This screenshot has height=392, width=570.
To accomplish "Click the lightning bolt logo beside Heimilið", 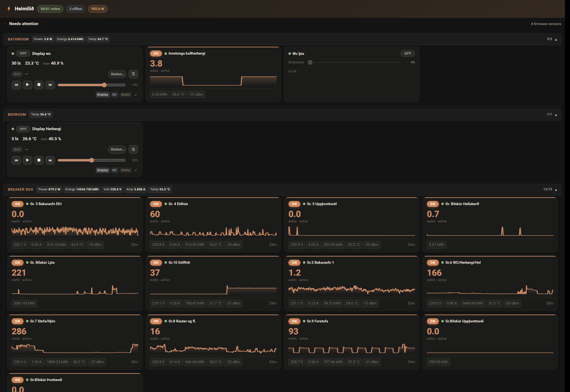I will coord(9,9).
